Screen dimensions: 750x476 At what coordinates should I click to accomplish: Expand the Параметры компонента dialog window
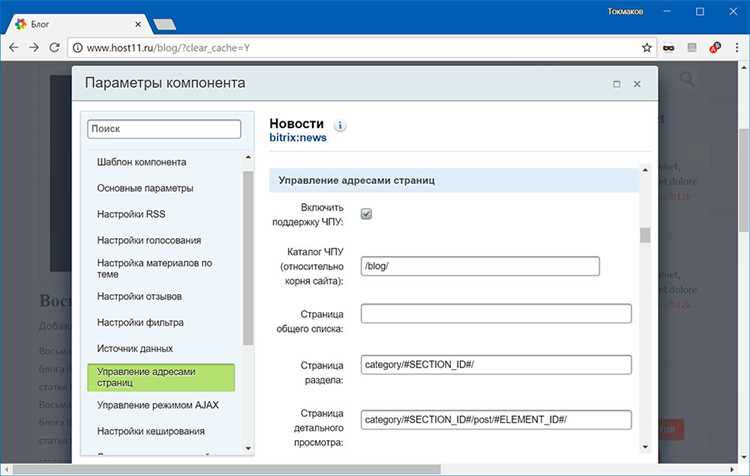(x=617, y=84)
